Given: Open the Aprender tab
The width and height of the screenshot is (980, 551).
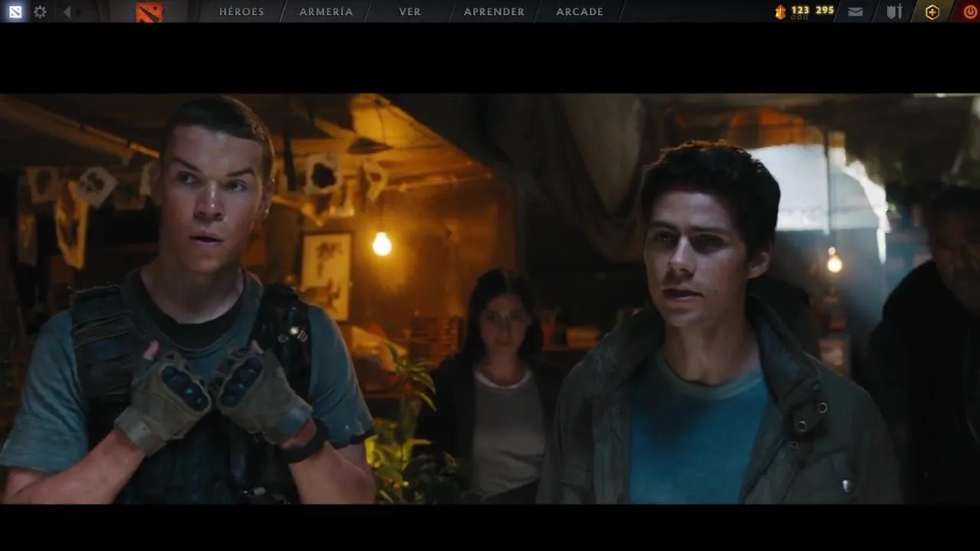Looking at the screenshot, I should coord(494,11).
